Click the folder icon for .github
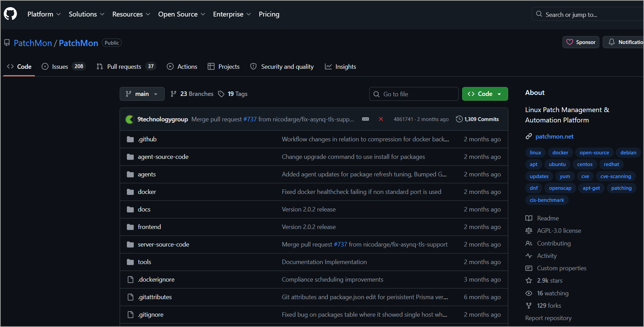 coord(130,139)
